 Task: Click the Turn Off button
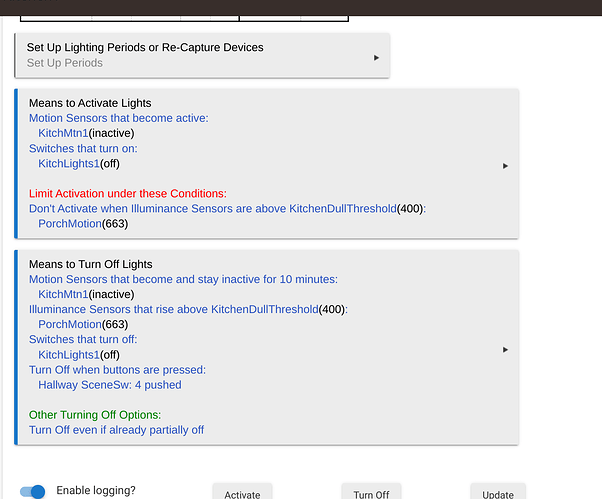pyautogui.click(x=371, y=492)
